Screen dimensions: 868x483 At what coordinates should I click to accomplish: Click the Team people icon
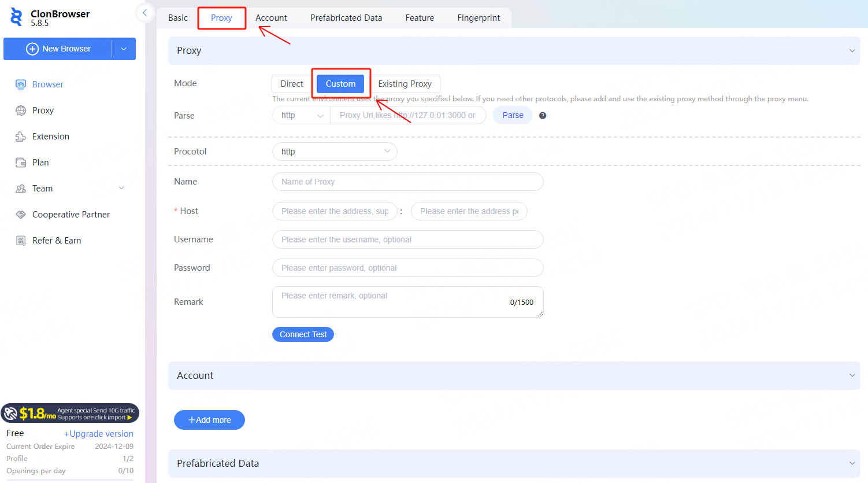pyautogui.click(x=21, y=189)
